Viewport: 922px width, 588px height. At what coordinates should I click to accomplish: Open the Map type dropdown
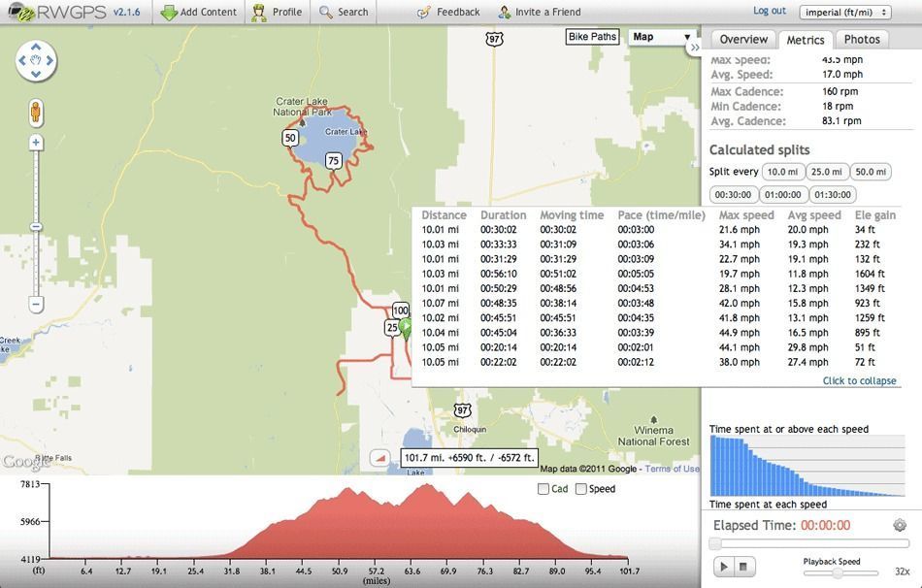tap(661, 37)
